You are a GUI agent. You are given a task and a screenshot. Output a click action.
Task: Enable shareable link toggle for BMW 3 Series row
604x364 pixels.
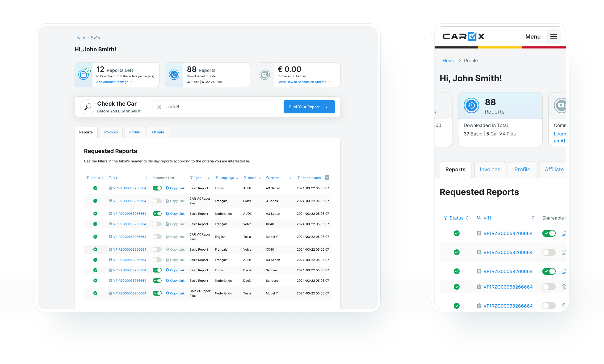pyautogui.click(x=157, y=201)
